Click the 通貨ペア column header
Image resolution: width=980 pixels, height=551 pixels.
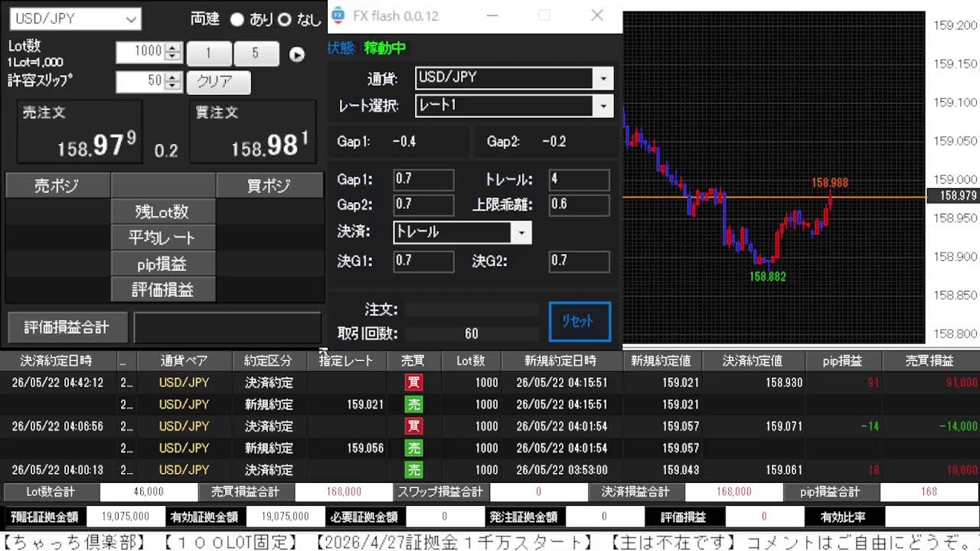pyautogui.click(x=184, y=360)
